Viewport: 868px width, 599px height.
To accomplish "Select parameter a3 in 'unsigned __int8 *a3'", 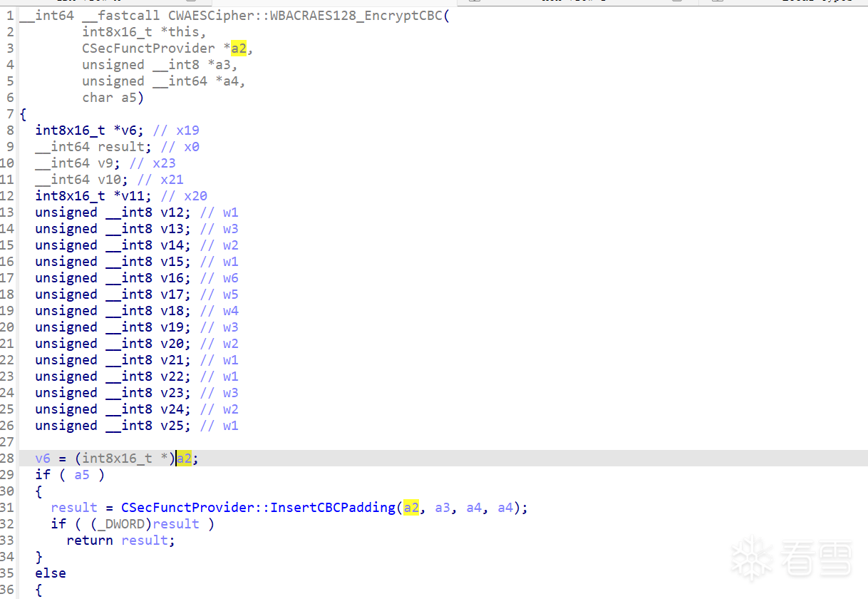I will (223, 64).
